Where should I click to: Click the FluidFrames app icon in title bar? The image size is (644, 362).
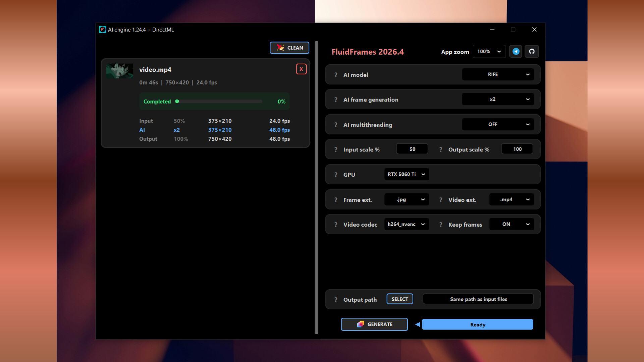(102, 29)
